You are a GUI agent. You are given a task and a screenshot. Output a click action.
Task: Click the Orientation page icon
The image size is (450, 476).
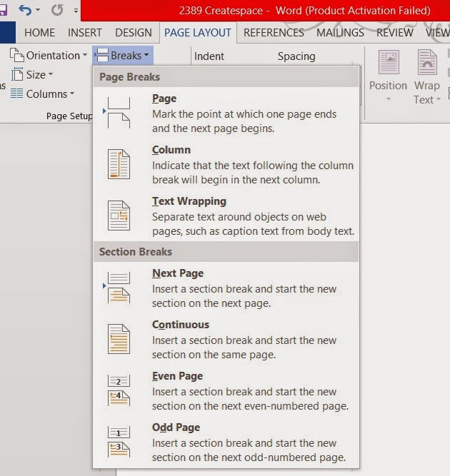tap(16, 55)
